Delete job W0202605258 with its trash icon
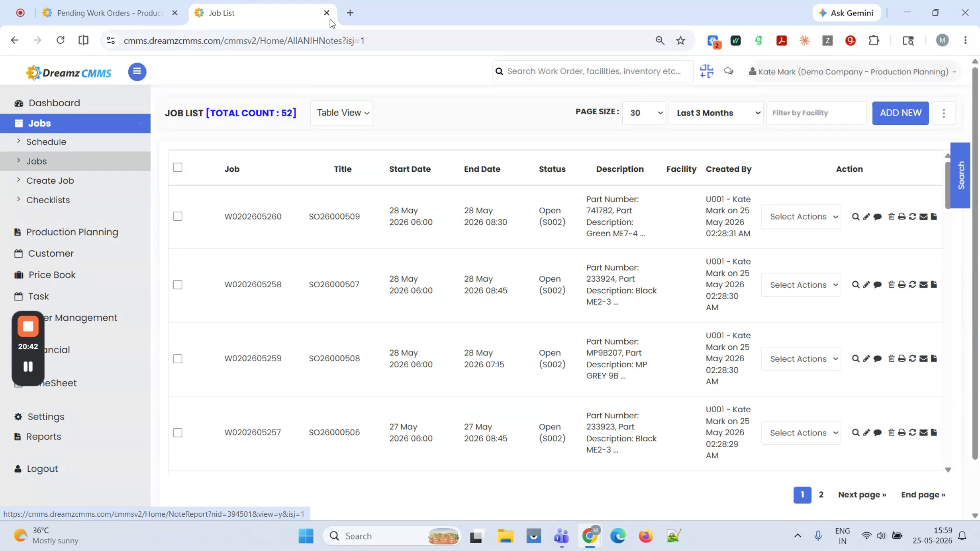This screenshot has height=551, width=980. tap(891, 285)
